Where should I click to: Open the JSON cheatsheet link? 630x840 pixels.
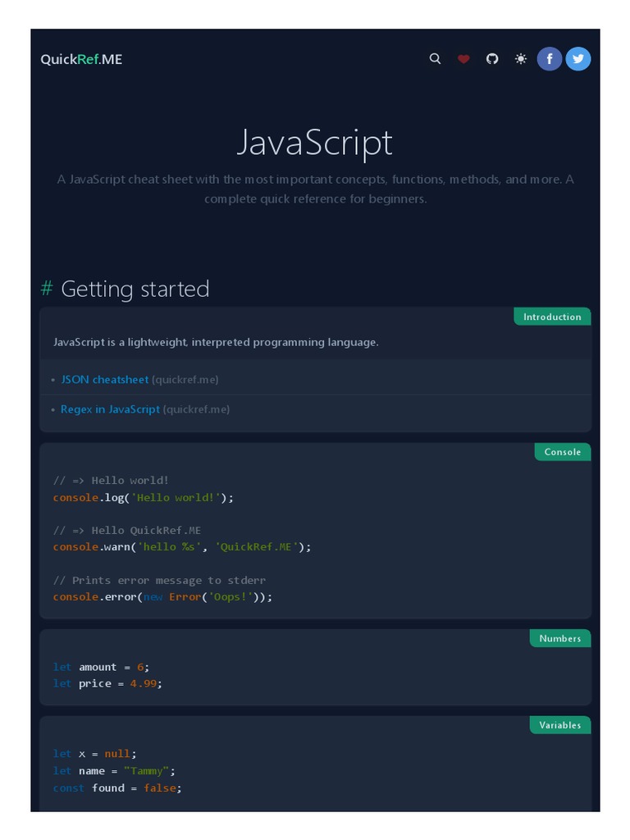pos(105,380)
